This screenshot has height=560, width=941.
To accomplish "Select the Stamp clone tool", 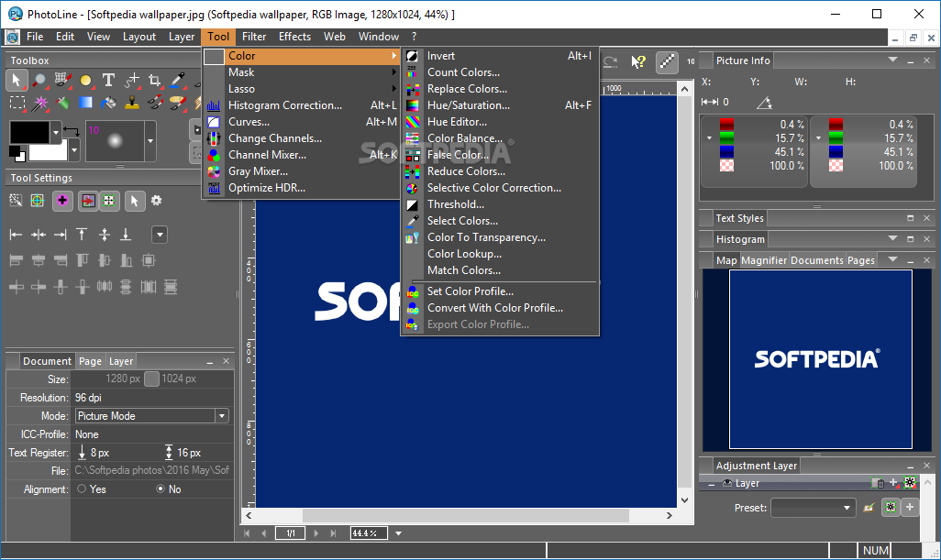I will tap(131, 104).
